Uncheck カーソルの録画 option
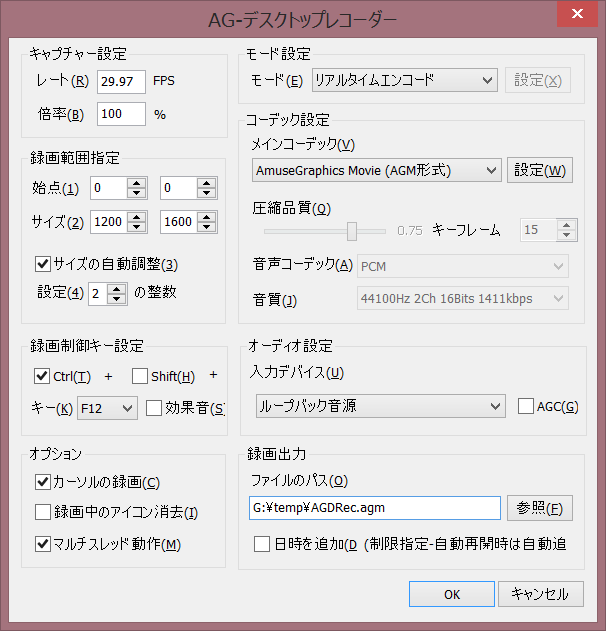 [x=43, y=482]
